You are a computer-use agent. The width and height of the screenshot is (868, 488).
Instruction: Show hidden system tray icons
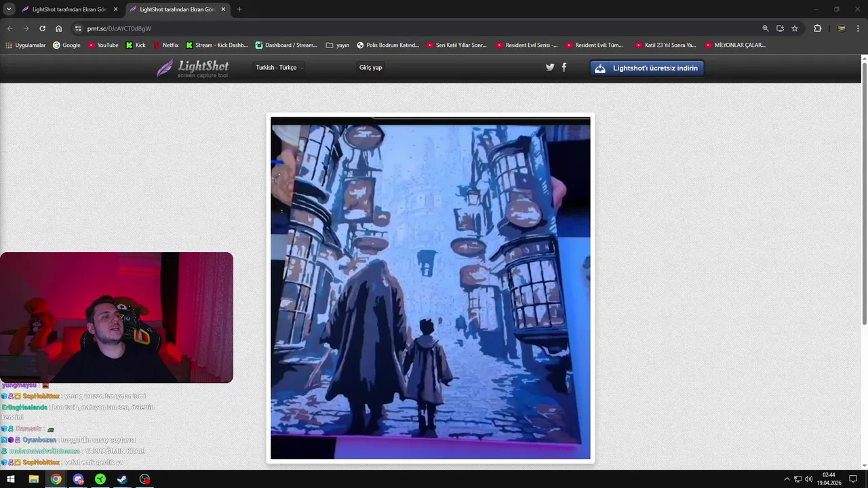click(787, 479)
